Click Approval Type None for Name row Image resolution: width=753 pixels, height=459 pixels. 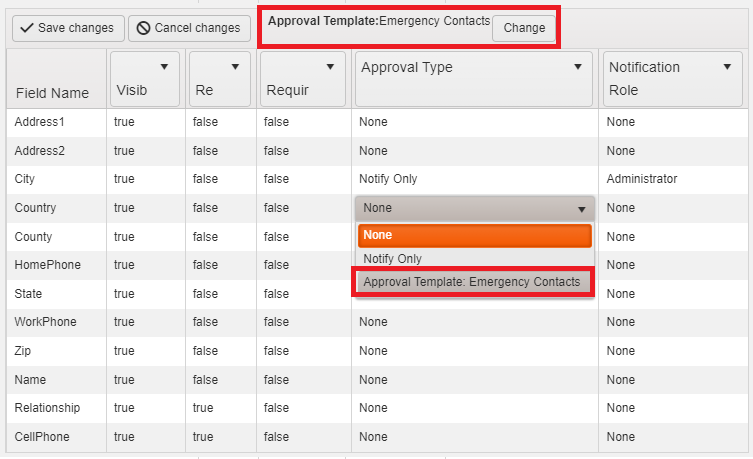[373, 380]
